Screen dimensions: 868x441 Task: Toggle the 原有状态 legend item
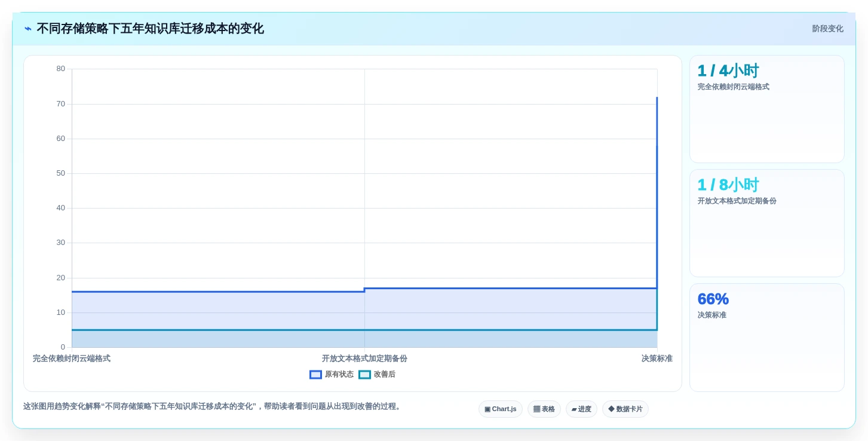coord(332,375)
